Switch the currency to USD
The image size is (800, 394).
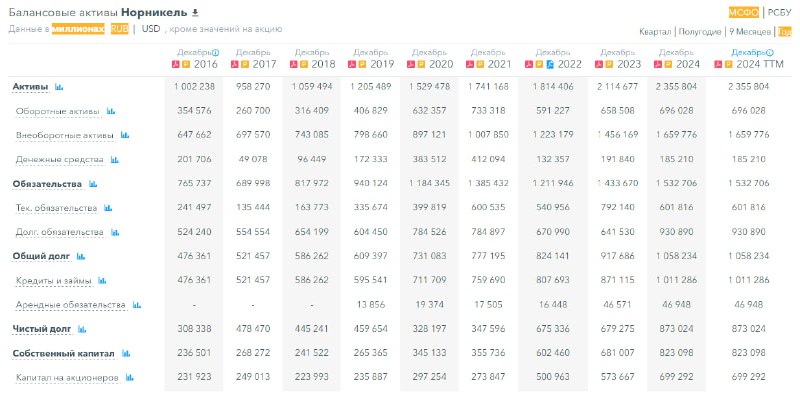point(151,29)
